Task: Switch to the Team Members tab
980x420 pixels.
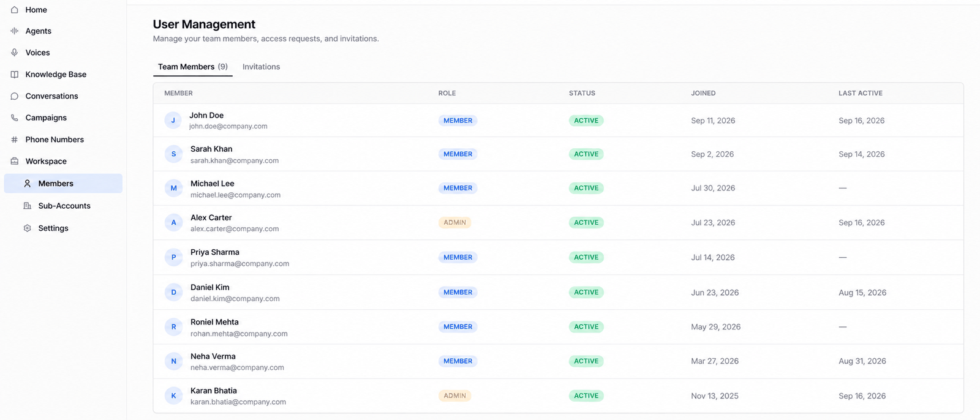Action: point(192,67)
